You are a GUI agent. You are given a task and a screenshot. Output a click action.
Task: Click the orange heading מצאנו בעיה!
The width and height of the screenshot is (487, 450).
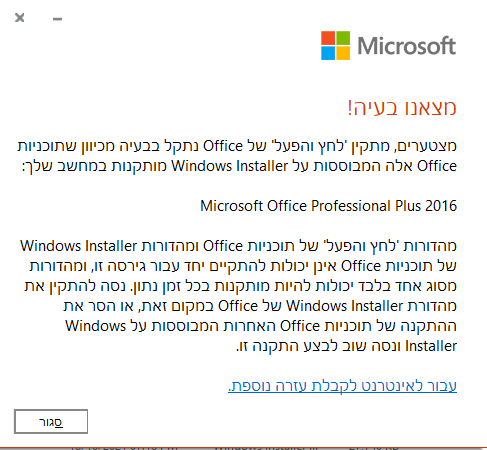pyautogui.click(x=402, y=108)
